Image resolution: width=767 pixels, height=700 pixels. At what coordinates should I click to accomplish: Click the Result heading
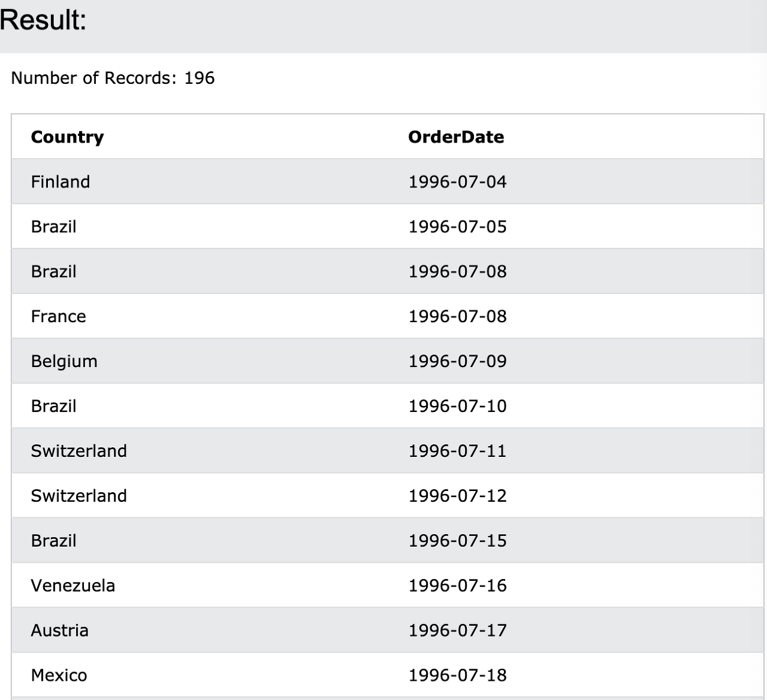point(43,20)
